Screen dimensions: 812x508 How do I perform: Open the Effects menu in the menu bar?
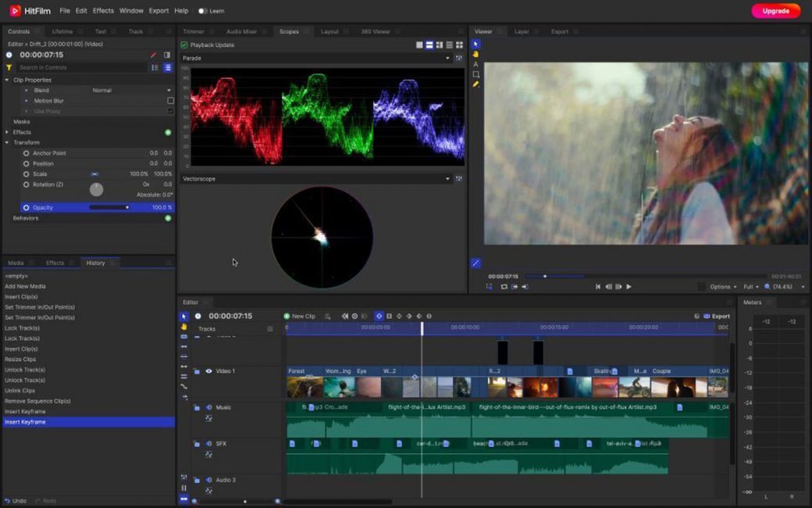click(x=101, y=11)
